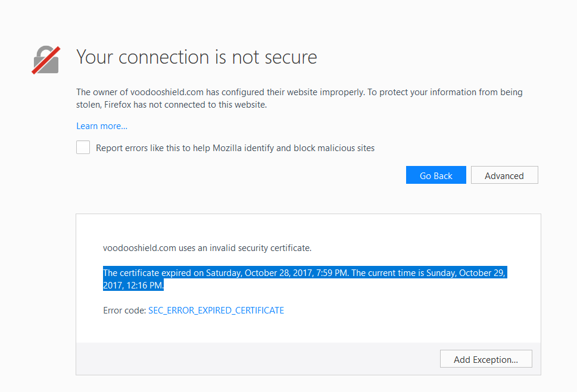This screenshot has height=392, width=577.
Task: Click the "Report errors like this" label text
Action: click(x=235, y=148)
